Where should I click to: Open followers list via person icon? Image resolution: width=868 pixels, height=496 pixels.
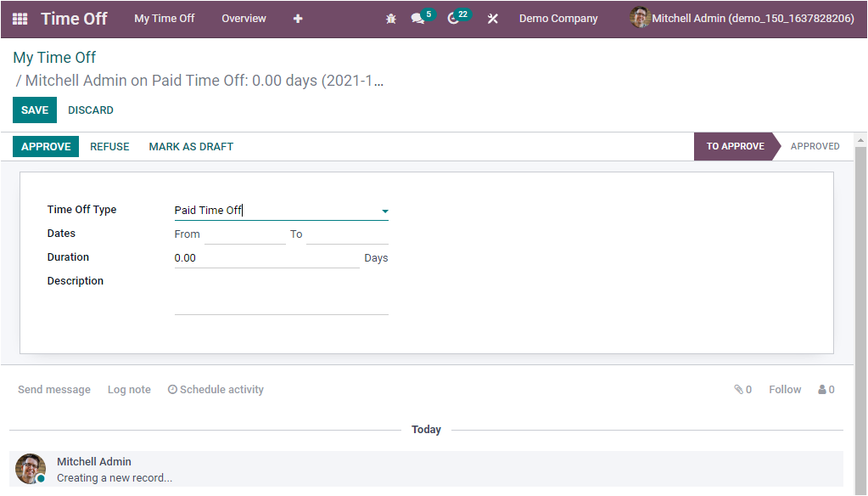(x=821, y=389)
